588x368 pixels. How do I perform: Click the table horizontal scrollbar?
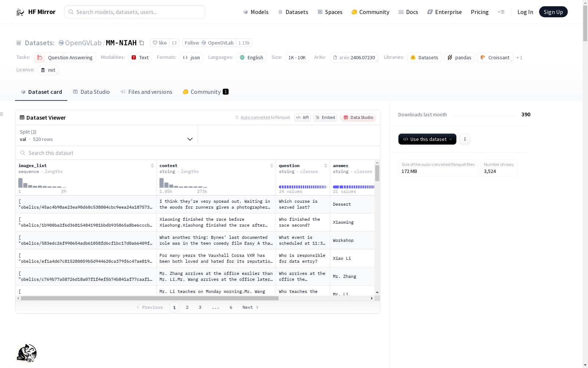[150, 298]
